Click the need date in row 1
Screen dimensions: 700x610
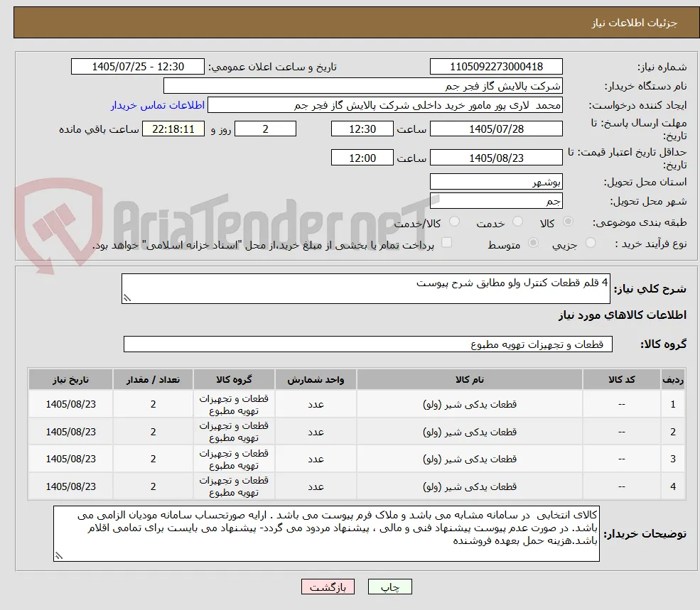coord(70,404)
